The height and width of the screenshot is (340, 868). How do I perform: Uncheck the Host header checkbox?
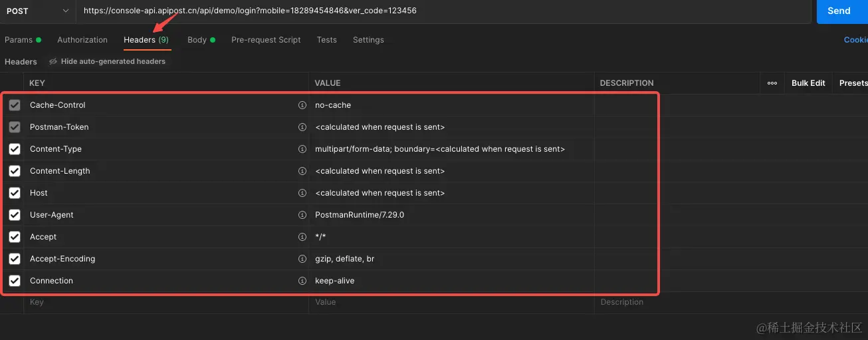click(x=15, y=193)
